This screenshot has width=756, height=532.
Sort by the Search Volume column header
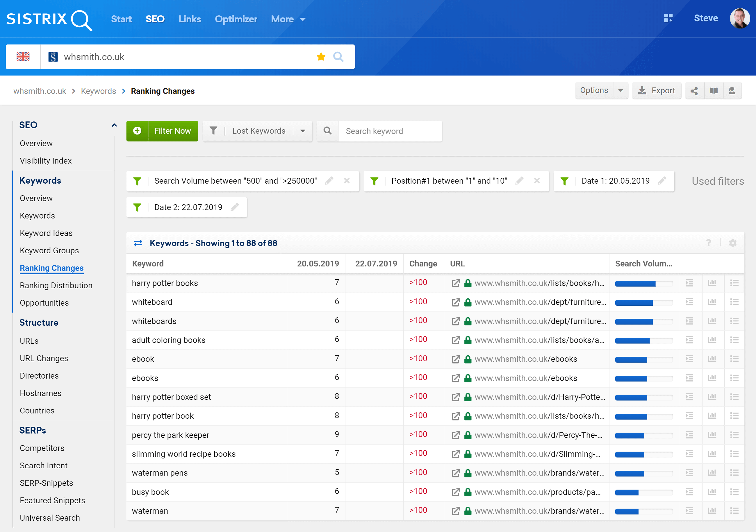[x=644, y=264]
